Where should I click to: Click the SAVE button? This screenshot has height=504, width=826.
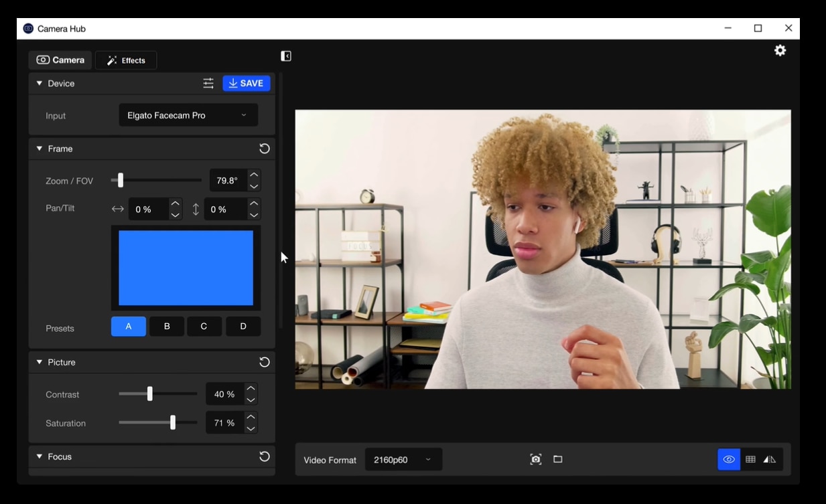click(246, 84)
